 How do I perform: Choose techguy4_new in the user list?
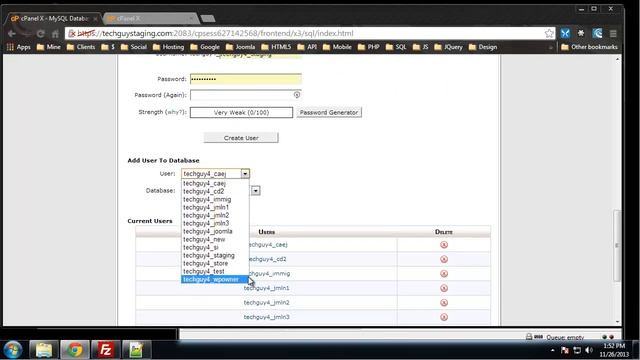(x=215, y=239)
